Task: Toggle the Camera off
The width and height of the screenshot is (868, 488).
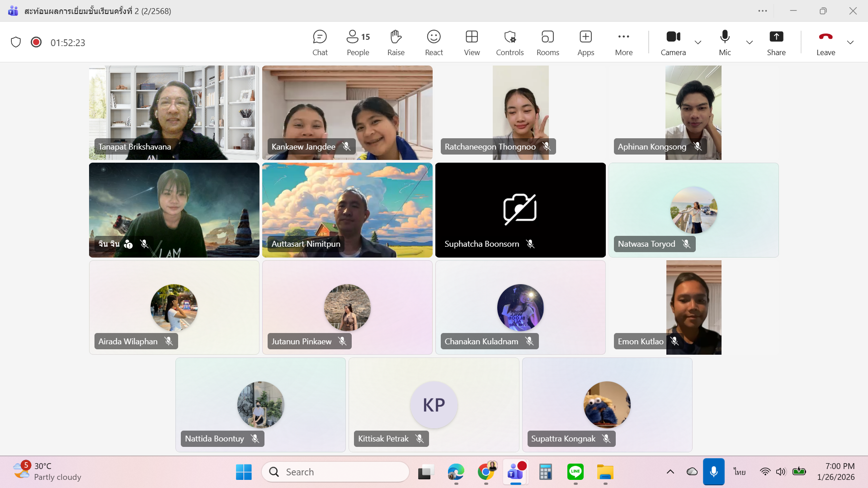Action: [673, 42]
